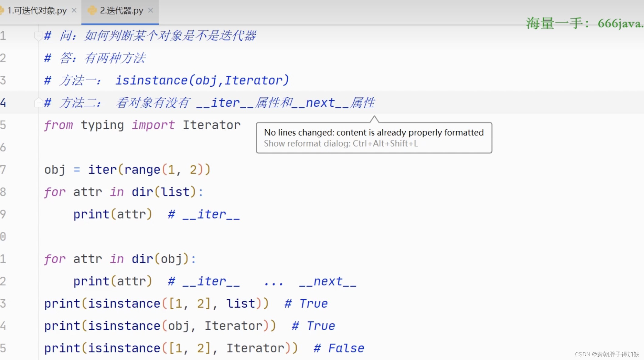Screen dimensions: 644x360
Task: Click gutter line number 7
Action: tap(3, 170)
